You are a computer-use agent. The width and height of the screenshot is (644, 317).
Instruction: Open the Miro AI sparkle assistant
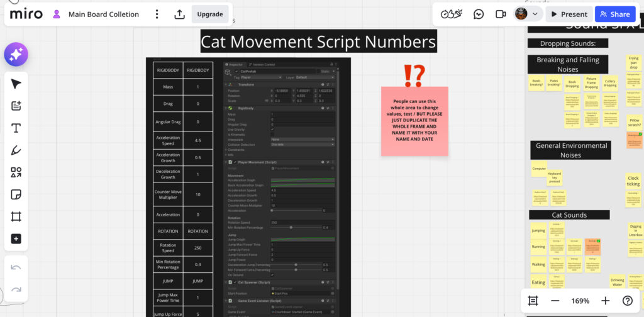click(16, 55)
